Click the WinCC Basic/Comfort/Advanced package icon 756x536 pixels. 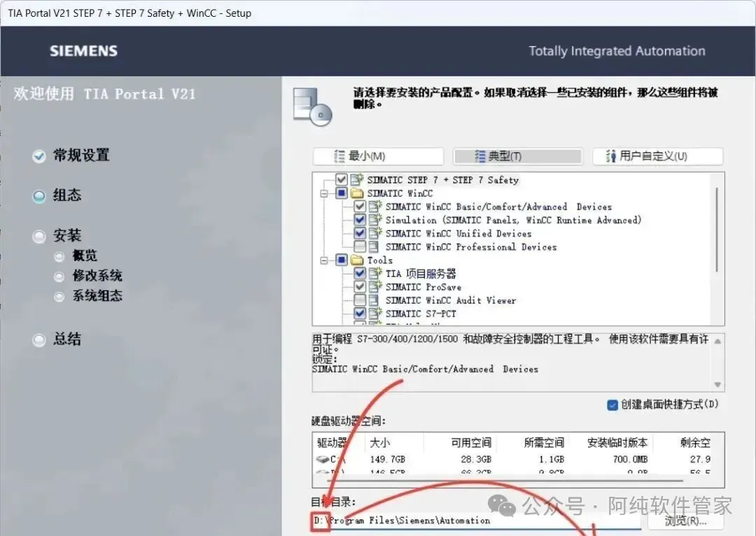tap(375, 207)
